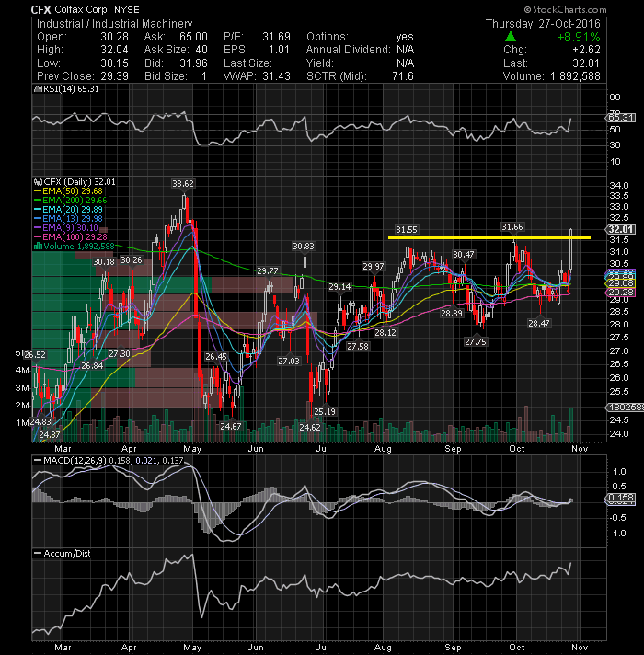644x655 pixels.
Task: Click the 24.62 low price label
Action: pos(310,427)
